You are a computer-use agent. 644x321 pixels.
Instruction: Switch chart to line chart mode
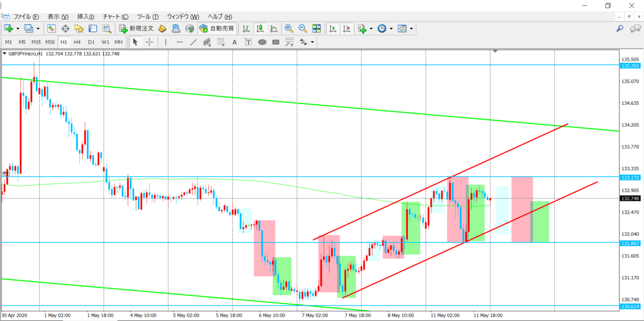click(x=274, y=28)
